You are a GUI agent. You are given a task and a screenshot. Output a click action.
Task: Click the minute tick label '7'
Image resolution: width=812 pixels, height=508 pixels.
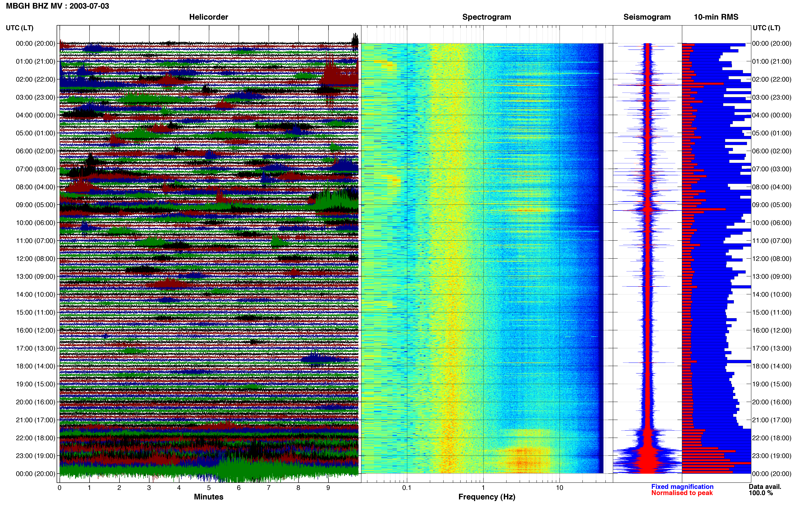coord(269,488)
